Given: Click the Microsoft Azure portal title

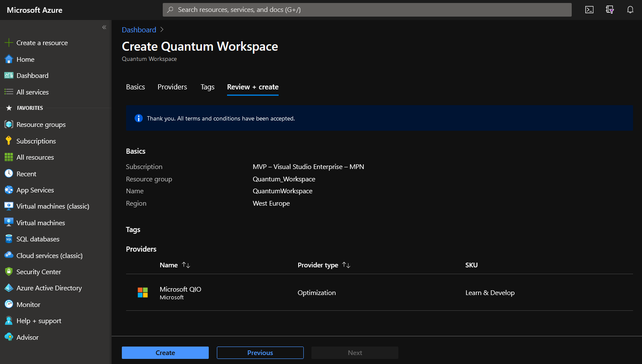Looking at the screenshot, I should pyautogui.click(x=35, y=10).
